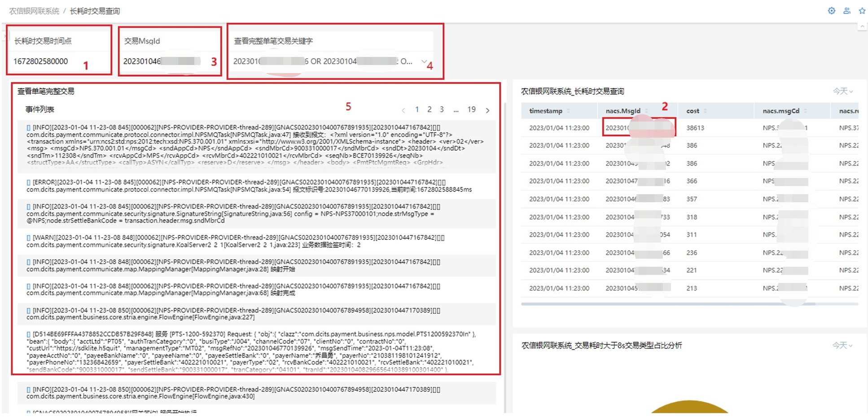This screenshot has height=417, width=868.
Task: Expand the 映射开始 event icon
Action: click(x=29, y=262)
